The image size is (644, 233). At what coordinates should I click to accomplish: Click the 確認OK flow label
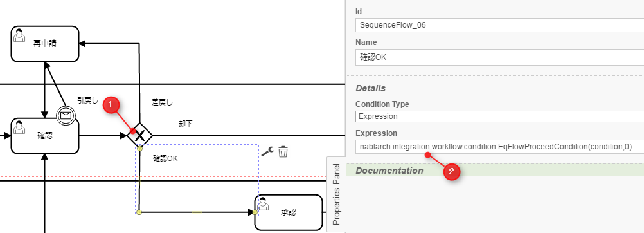point(166,158)
